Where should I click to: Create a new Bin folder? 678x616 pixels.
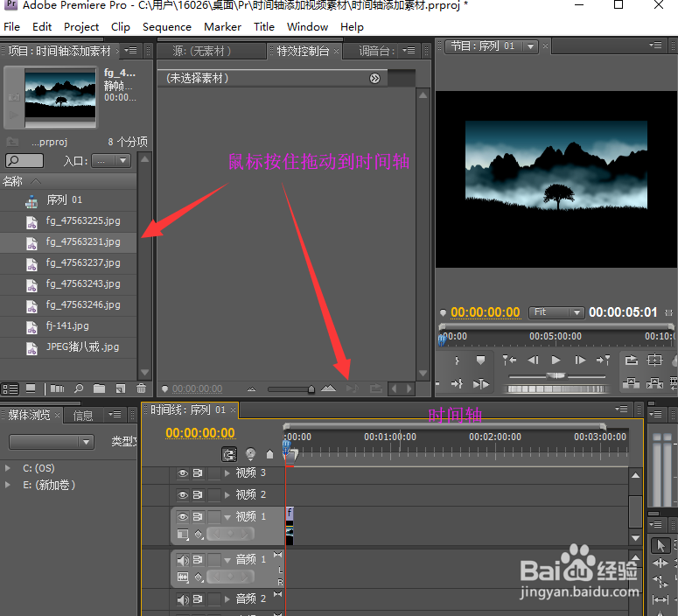(x=100, y=388)
